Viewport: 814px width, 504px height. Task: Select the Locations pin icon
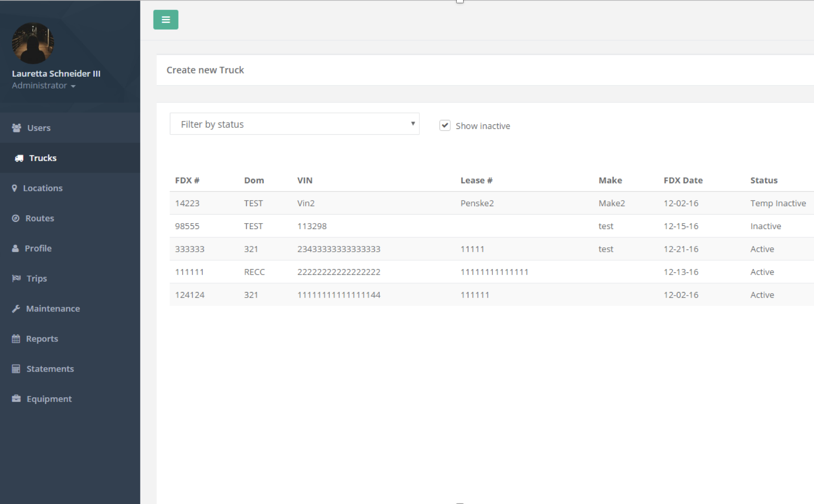tap(15, 188)
